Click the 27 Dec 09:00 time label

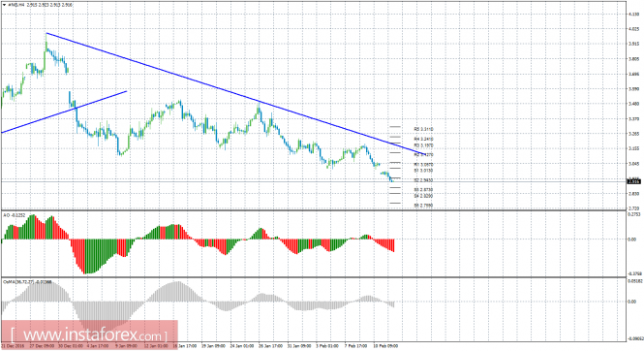pyautogui.click(x=44, y=346)
